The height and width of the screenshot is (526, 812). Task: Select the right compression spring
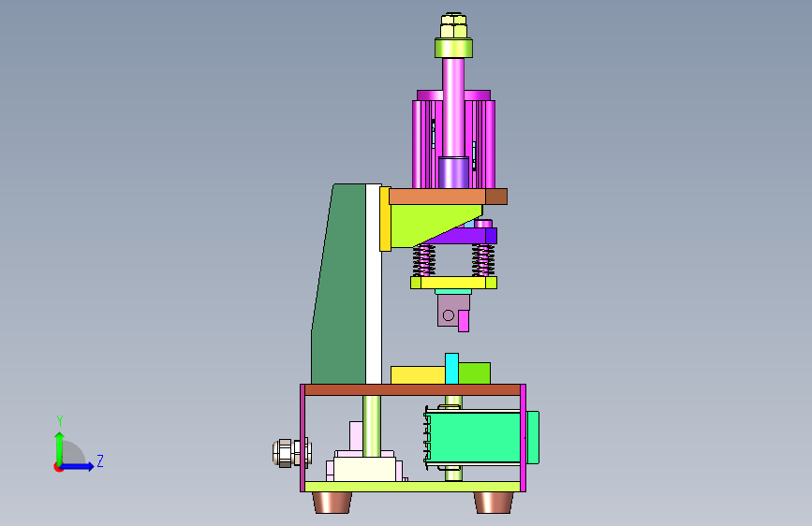coord(483,260)
